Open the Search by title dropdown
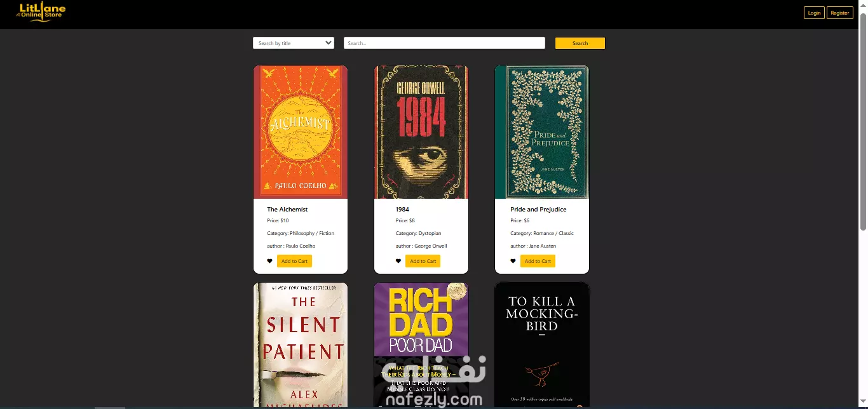868x409 pixels. coord(294,43)
